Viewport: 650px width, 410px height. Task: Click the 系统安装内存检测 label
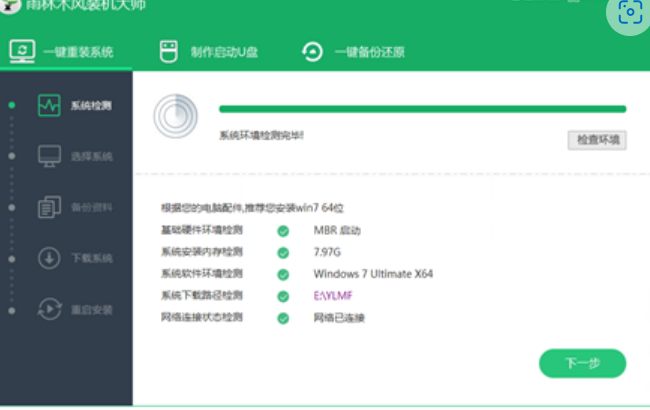click(x=201, y=252)
